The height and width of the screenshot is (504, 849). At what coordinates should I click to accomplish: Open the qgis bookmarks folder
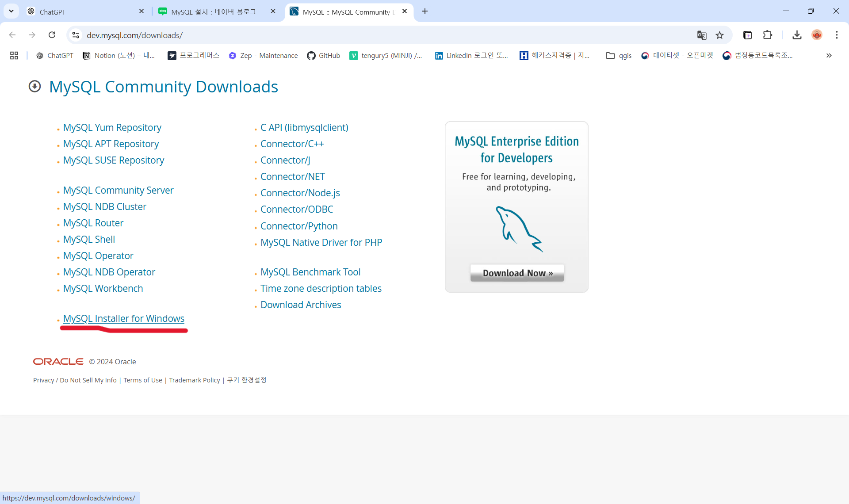[619, 55]
